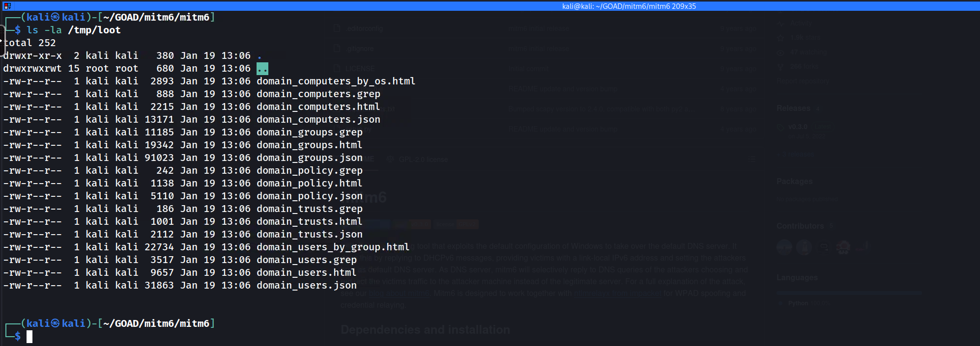Screen dimensions: 980x346
Task: Click the terminal title bar text
Action: [629, 6]
